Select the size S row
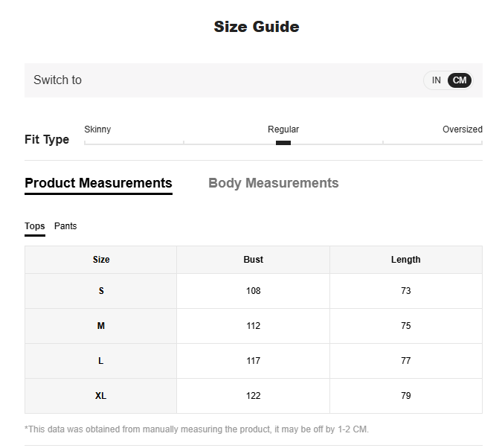This screenshot has height=448, width=502. tap(101, 291)
